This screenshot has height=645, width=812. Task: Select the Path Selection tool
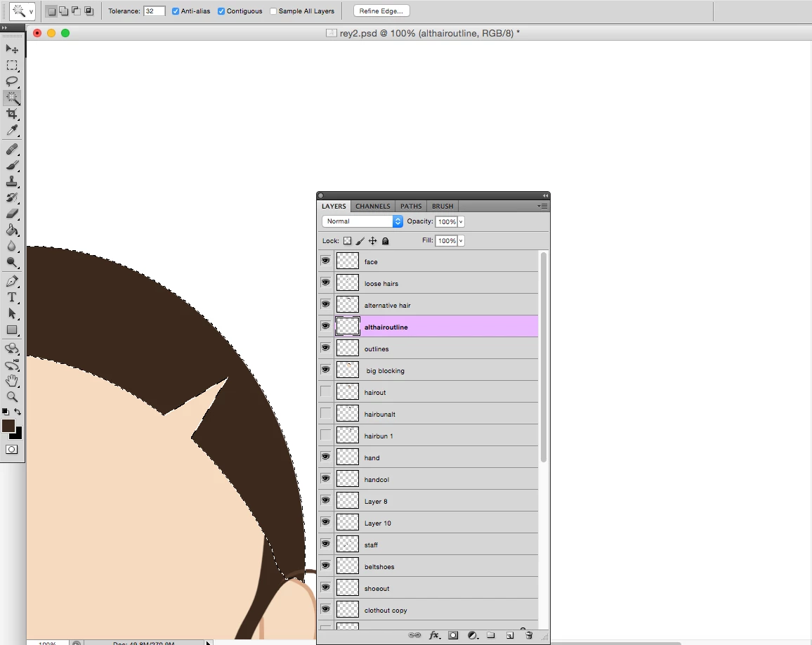(12, 314)
